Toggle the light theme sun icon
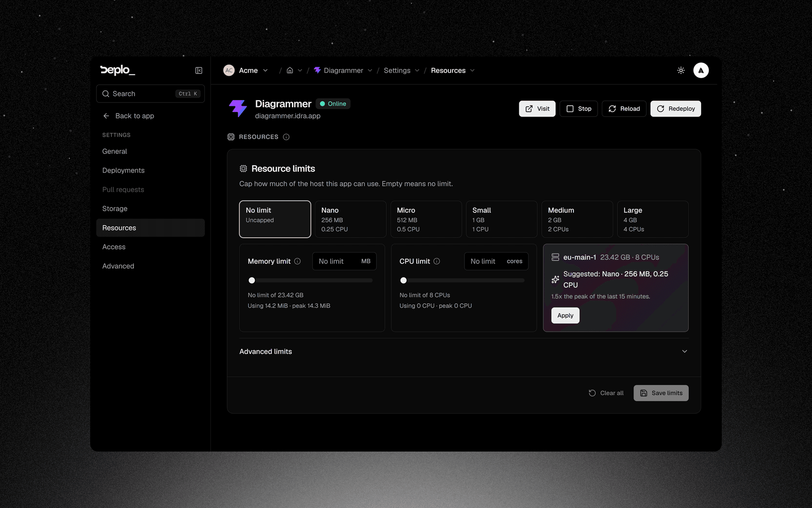 pos(681,71)
